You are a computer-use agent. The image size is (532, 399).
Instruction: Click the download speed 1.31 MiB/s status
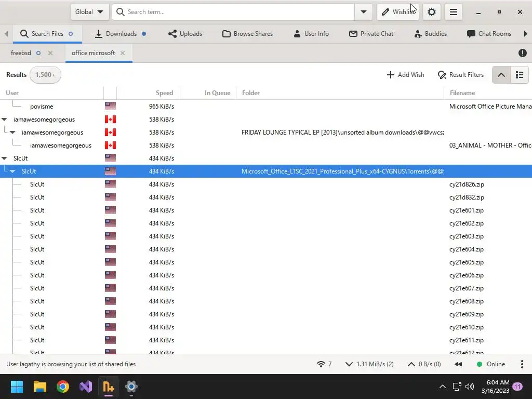(x=369, y=364)
